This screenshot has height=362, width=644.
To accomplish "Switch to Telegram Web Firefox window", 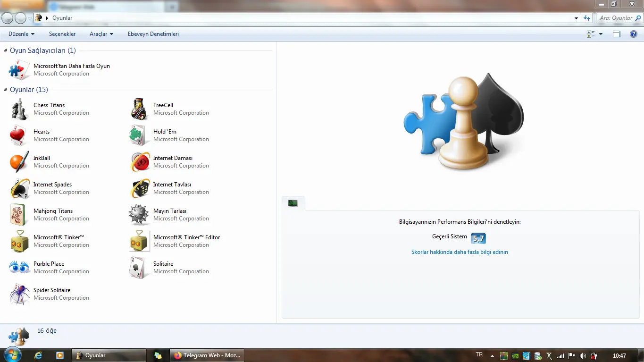I will (207, 355).
